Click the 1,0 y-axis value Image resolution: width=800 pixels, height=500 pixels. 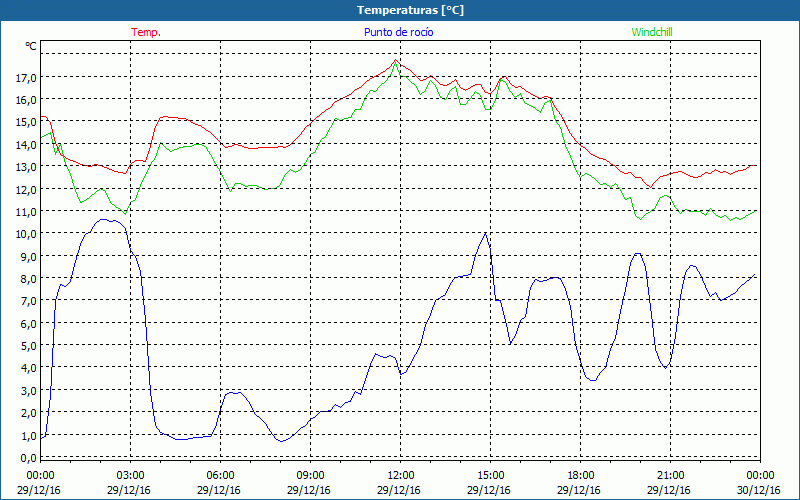click(x=29, y=435)
